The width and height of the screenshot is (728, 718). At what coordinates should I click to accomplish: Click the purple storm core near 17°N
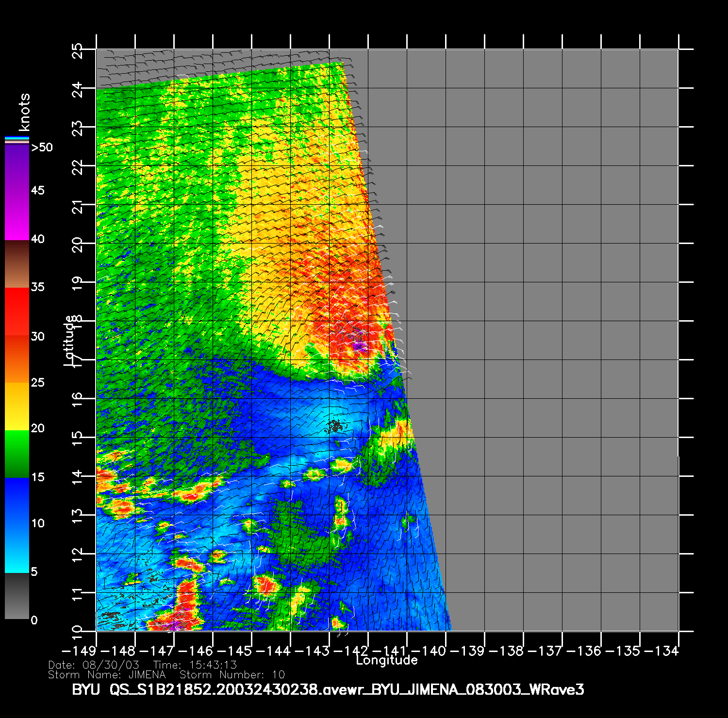pos(359,345)
